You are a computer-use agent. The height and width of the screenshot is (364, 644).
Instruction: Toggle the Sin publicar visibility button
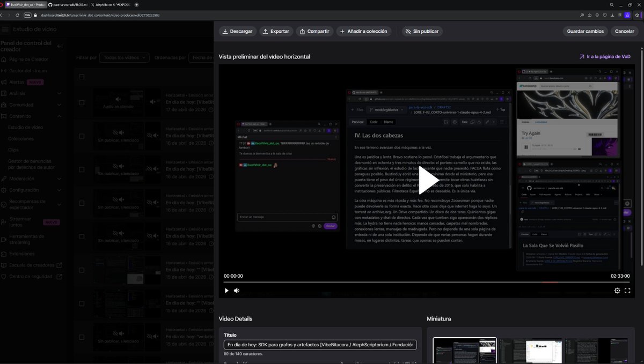coord(422,31)
